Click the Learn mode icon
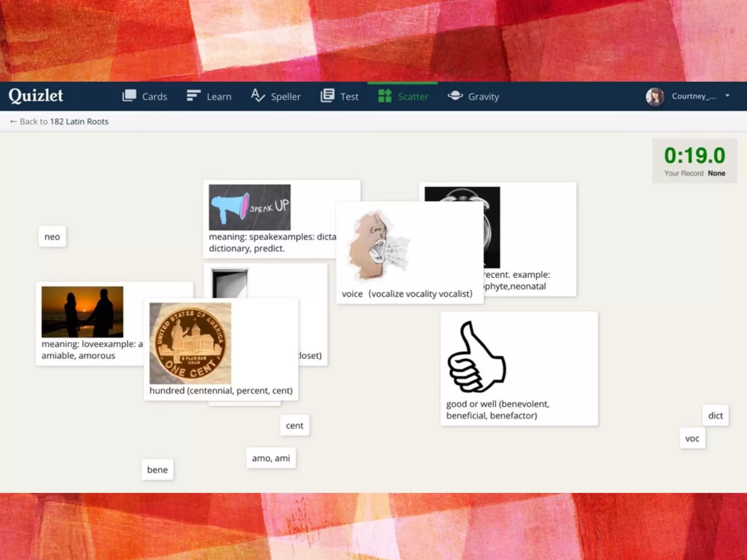 pyautogui.click(x=193, y=96)
